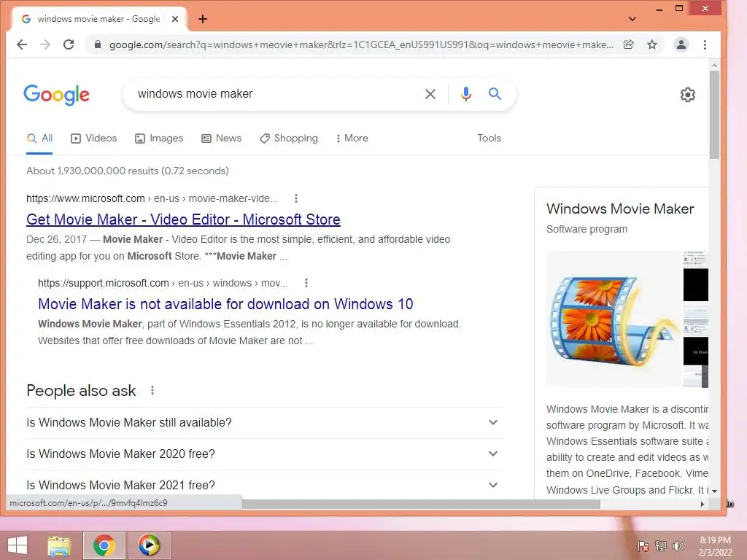The image size is (747, 560).
Task: Click the horizontal page scrollbar
Action: (421, 505)
